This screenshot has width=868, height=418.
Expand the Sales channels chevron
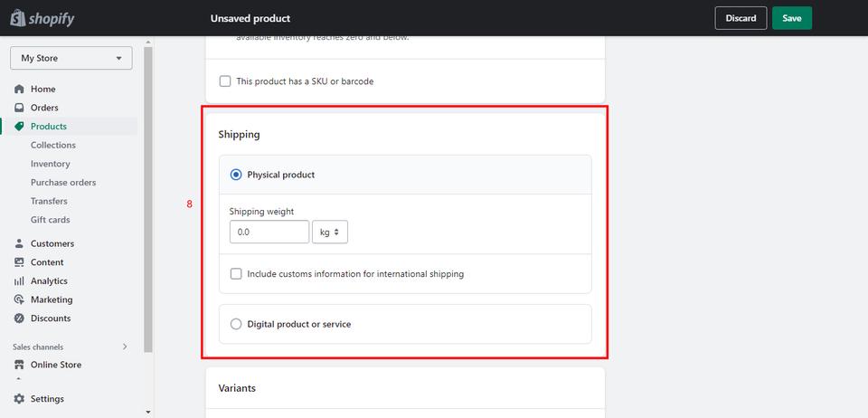click(x=125, y=347)
